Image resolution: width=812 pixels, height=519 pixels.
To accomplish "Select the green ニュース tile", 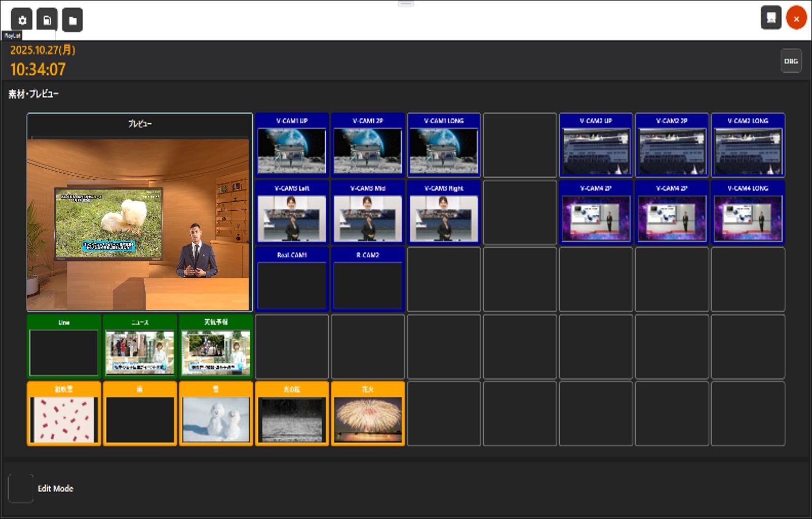I will (140, 347).
